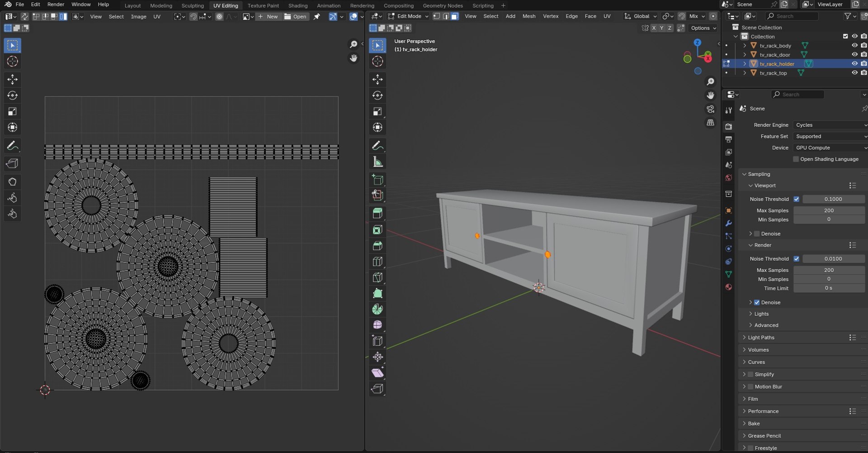Adjust Viewport Max Samples value field

click(828, 210)
